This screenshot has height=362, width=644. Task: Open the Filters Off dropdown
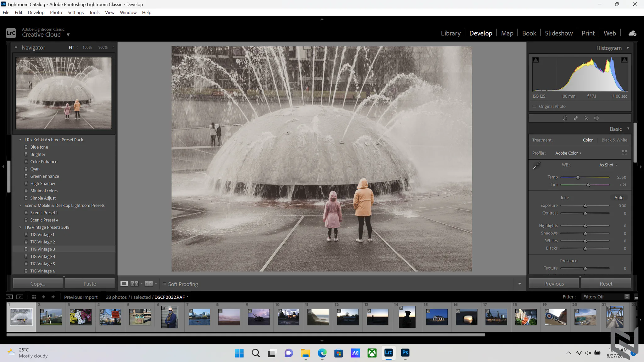point(605,297)
